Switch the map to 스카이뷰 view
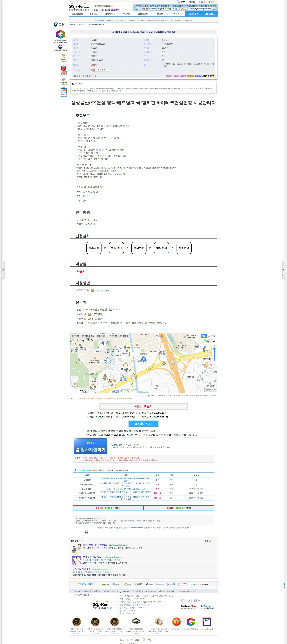 coord(212,336)
